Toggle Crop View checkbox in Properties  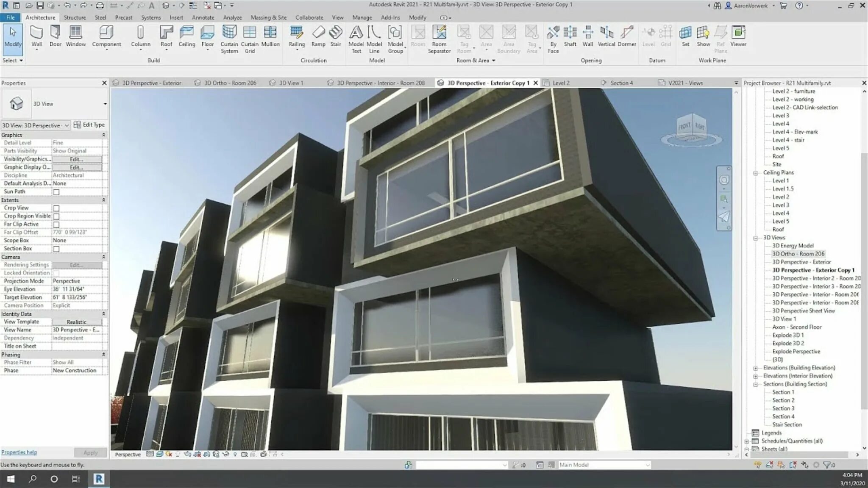pyautogui.click(x=56, y=207)
